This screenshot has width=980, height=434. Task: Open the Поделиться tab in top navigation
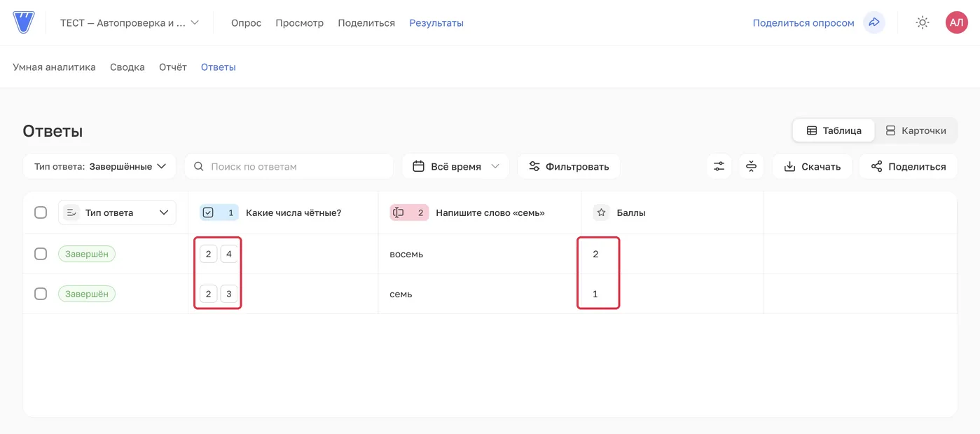tap(366, 22)
